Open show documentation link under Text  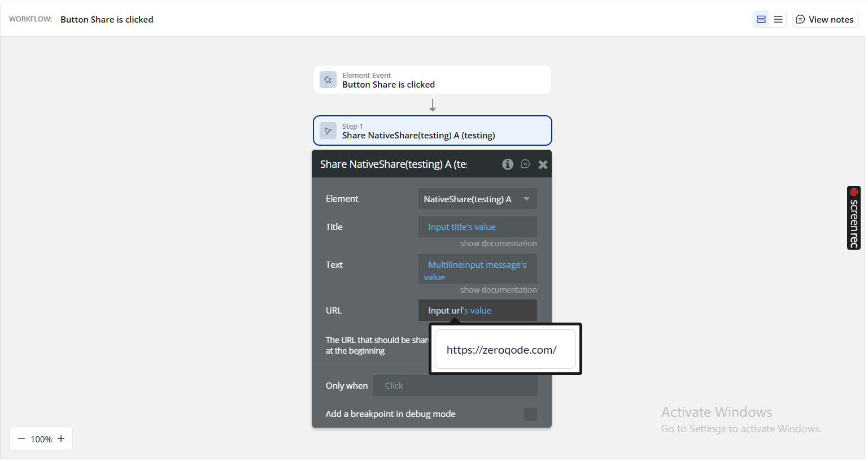498,290
